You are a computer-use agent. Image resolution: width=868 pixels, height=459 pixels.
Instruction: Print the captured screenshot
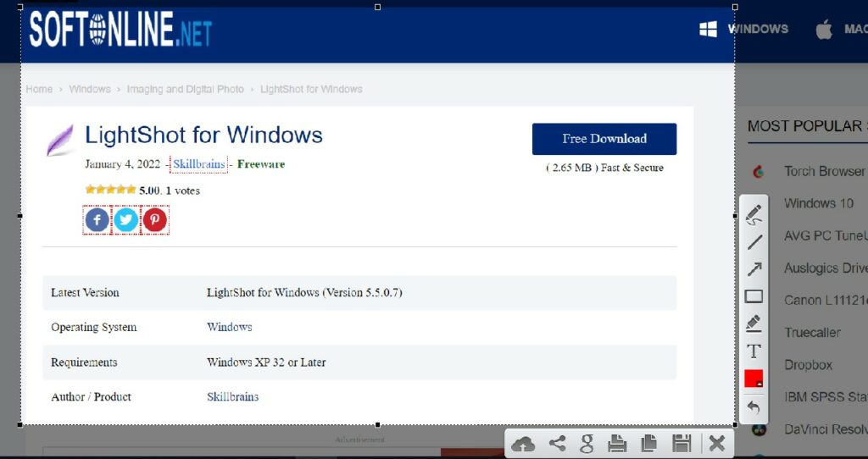click(617, 444)
